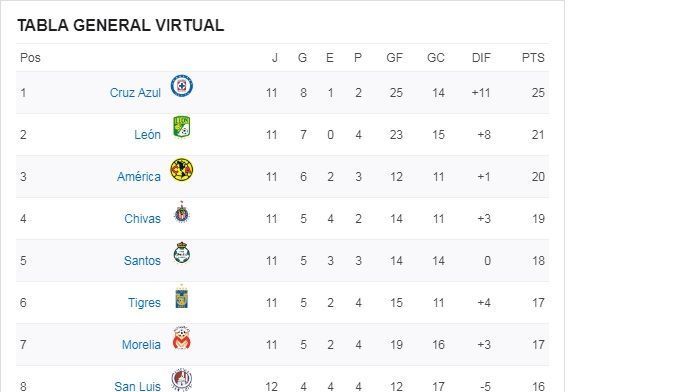The image size is (696, 392).
Task: Click the San Luis club badge
Action: (182, 380)
